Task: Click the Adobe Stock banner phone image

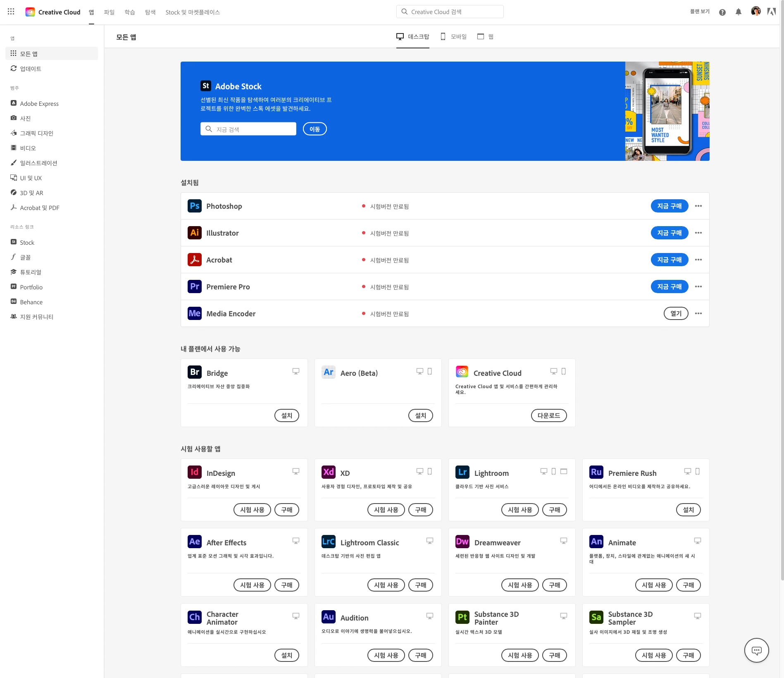Action: coord(667,111)
